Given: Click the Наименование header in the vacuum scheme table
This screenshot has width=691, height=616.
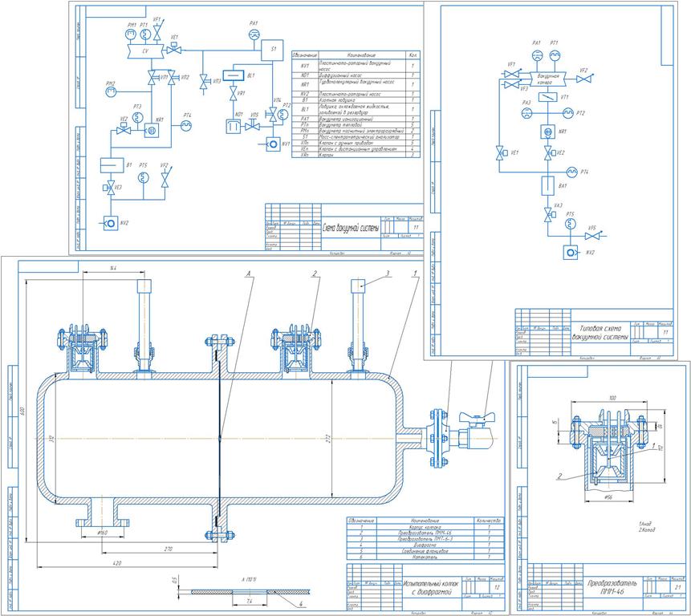Looking at the screenshot, I should pos(361,55).
